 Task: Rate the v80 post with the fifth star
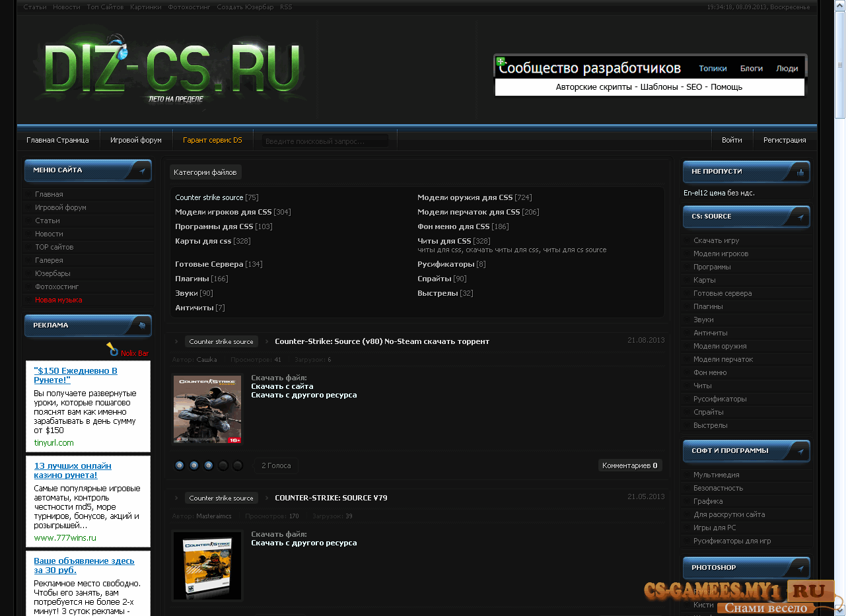pyautogui.click(x=238, y=465)
